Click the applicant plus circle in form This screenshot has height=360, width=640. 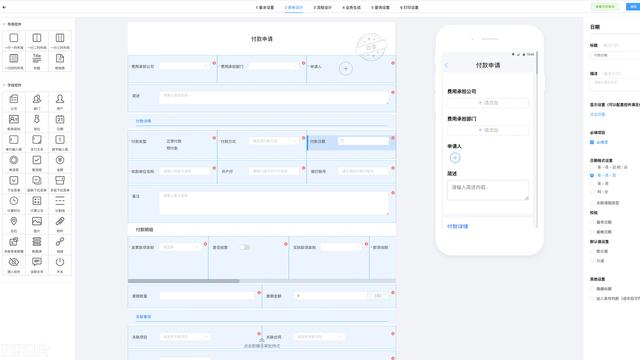pos(346,68)
